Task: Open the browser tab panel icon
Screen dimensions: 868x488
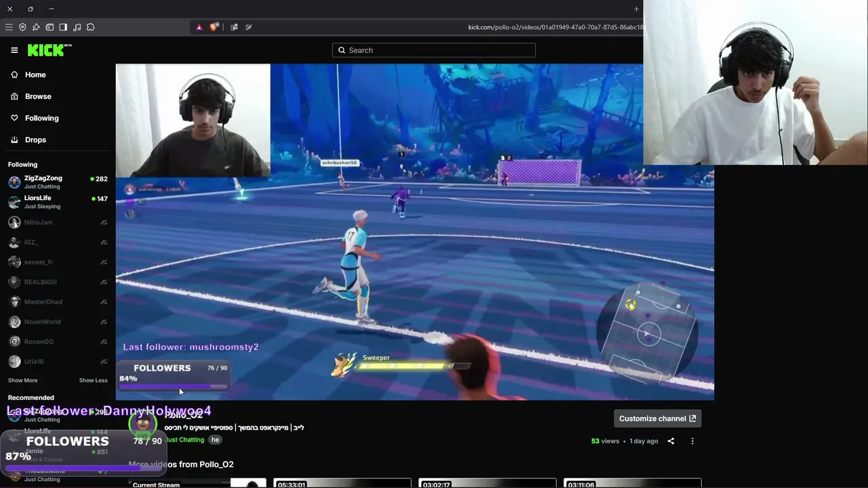Action: [x=50, y=27]
